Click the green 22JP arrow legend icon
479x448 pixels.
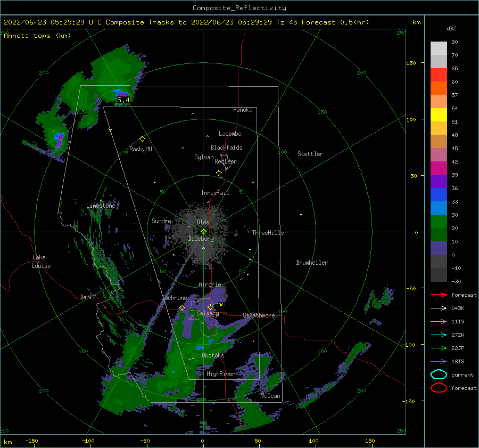[x=439, y=348]
